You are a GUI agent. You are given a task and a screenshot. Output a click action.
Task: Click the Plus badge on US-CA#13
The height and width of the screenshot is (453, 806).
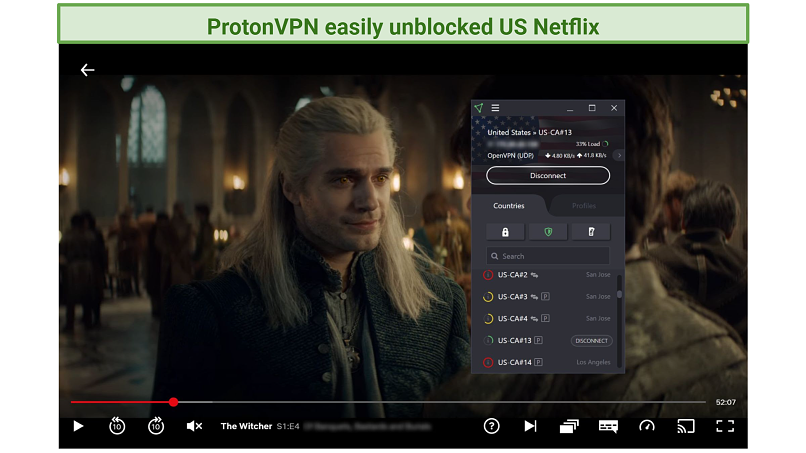[538, 340]
